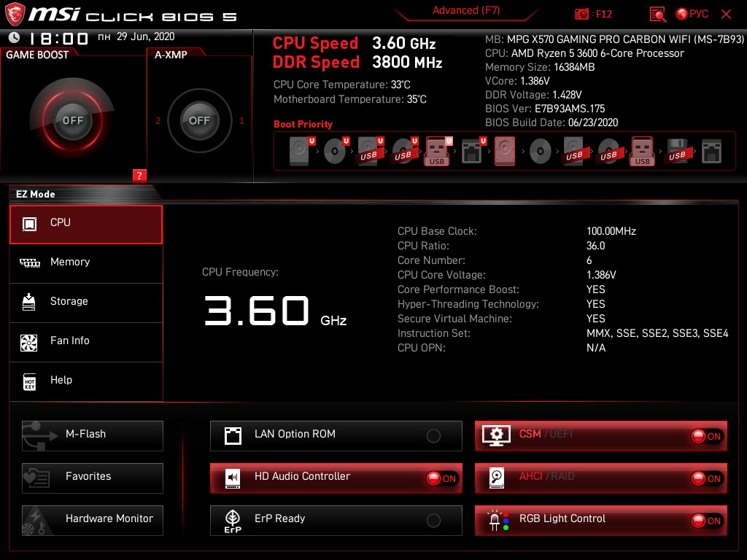This screenshot has width=747, height=560.
Task: Click the Core Performance Boost YES value
Action: (595, 289)
